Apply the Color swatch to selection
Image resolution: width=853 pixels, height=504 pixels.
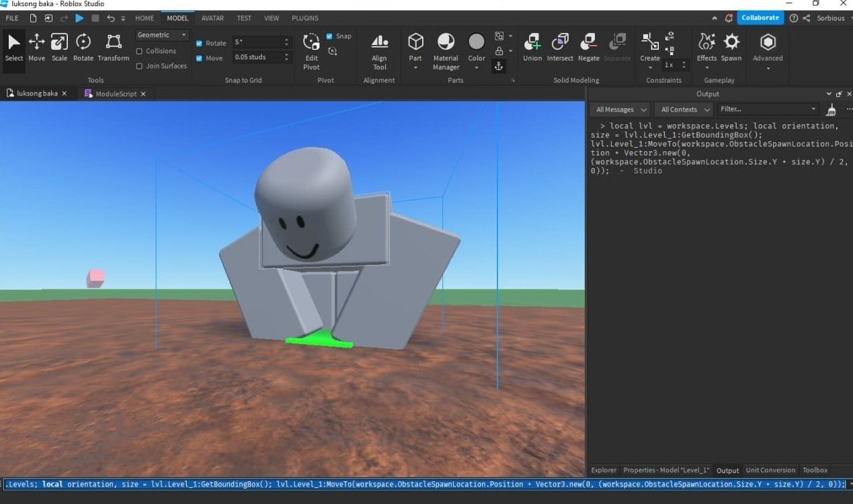coord(477,42)
